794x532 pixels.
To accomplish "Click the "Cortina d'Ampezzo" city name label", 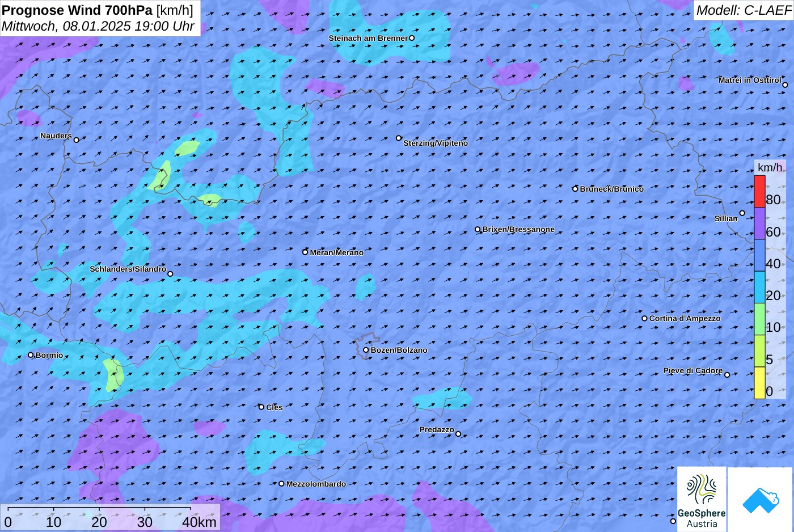I will click(x=685, y=318).
